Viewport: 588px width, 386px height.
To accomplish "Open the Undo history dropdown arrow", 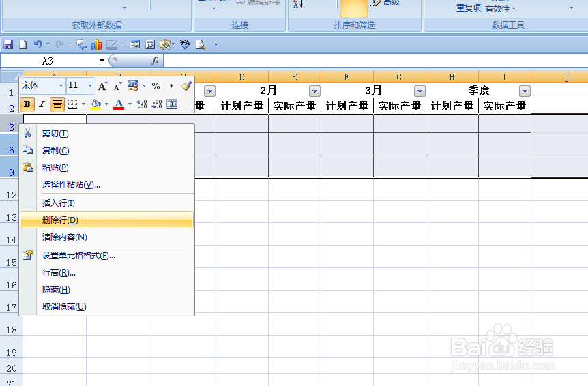I will 48,44.
